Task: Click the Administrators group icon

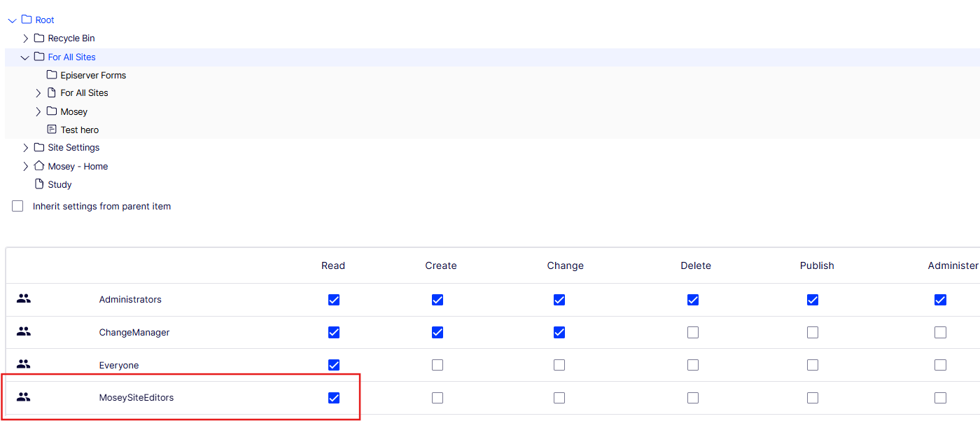Action: (x=24, y=299)
